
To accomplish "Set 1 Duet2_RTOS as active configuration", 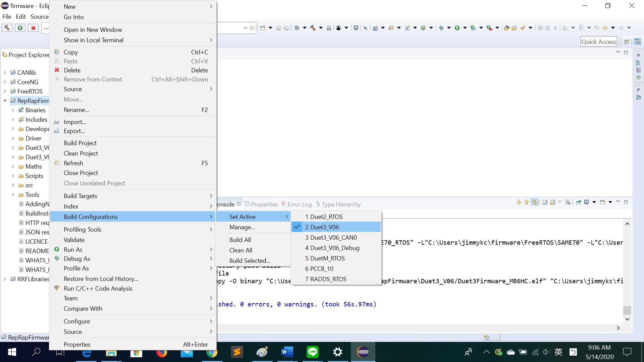I will tap(336, 217).
